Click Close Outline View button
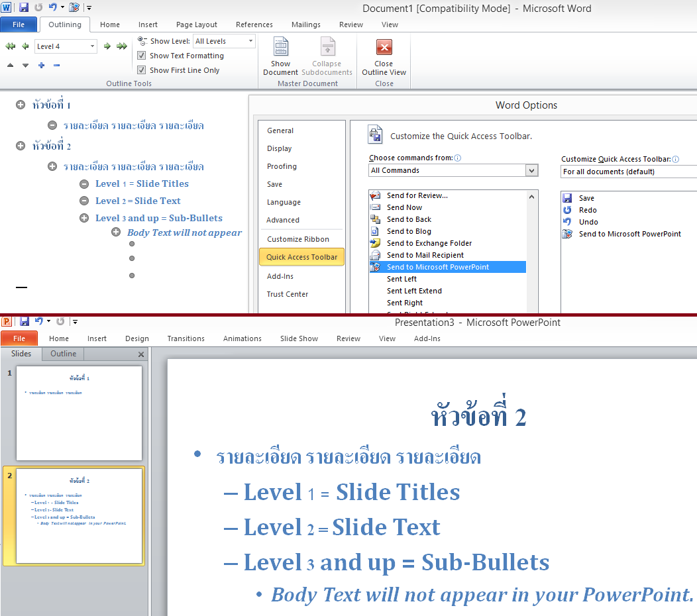697x616 pixels. click(384, 56)
